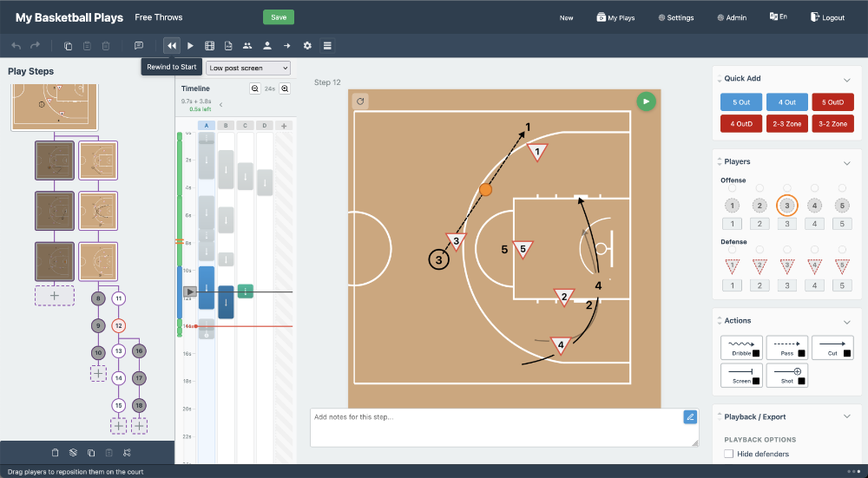This screenshot has height=478, width=868.
Task: Zoom in the timeline with plus magnifier
Action: click(x=285, y=88)
